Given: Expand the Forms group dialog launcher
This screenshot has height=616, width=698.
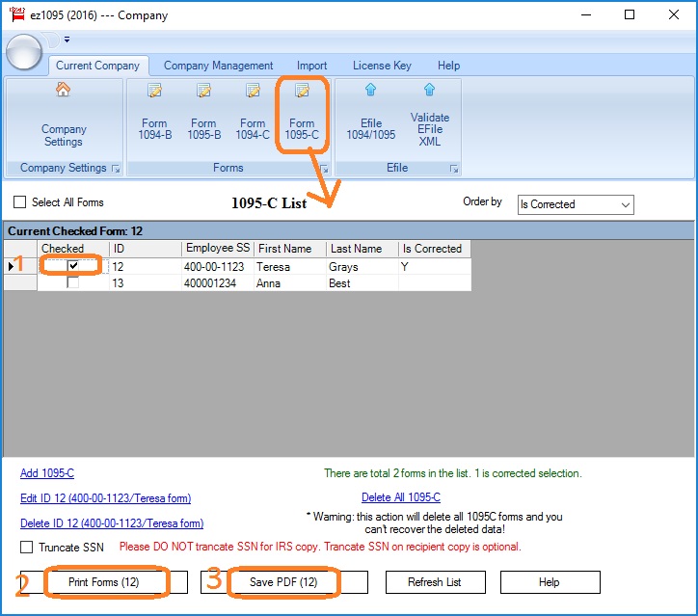Looking at the screenshot, I should 323,169.
